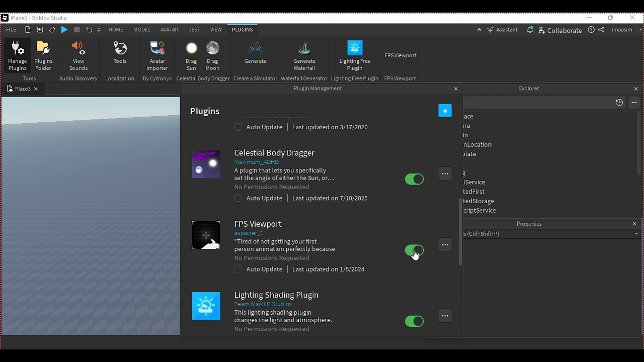Screen dimensions: 644x362
Task: Open Manage Plugins tool
Action: pyautogui.click(x=17, y=56)
